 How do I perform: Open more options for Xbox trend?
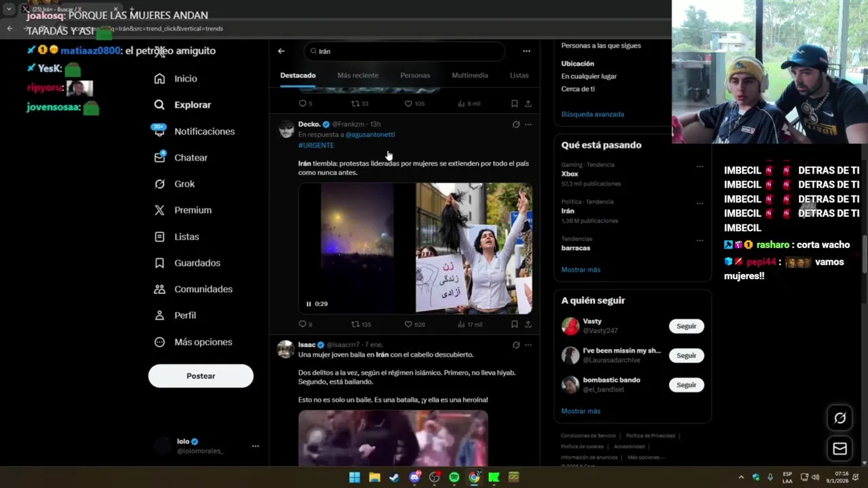(x=700, y=166)
